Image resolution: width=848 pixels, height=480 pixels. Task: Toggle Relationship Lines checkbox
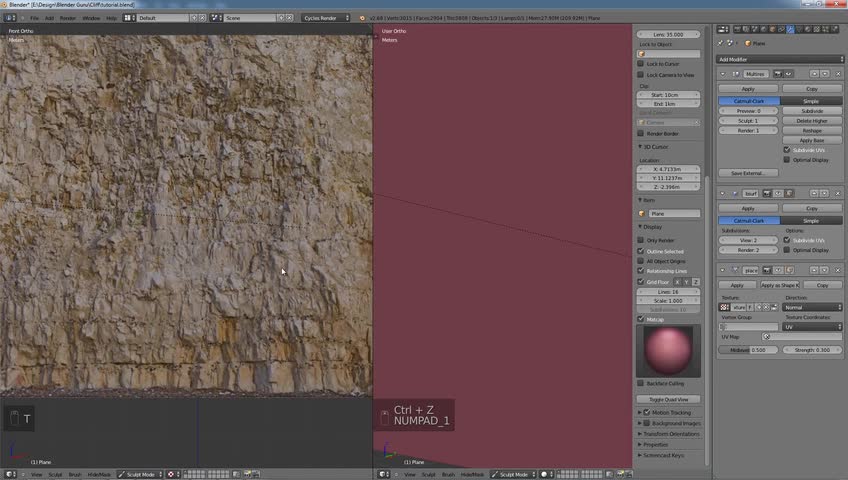pyautogui.click(x=641, y=271)
